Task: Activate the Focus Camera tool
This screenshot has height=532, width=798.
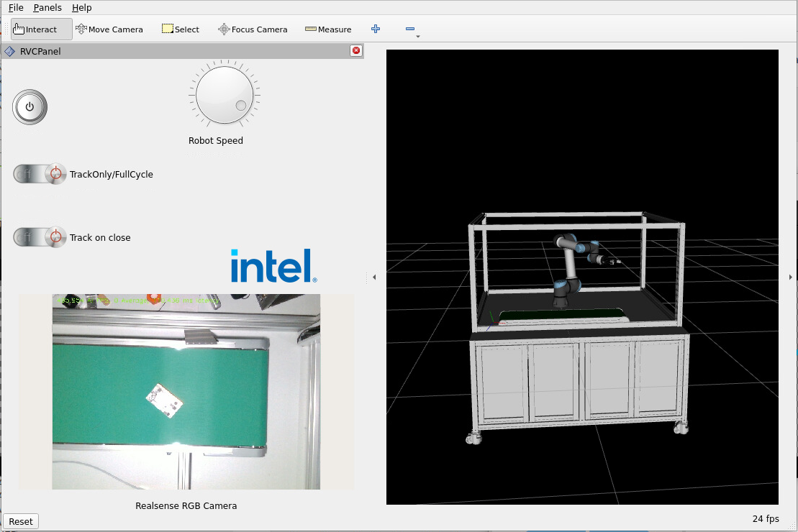Action: (253, 29)
